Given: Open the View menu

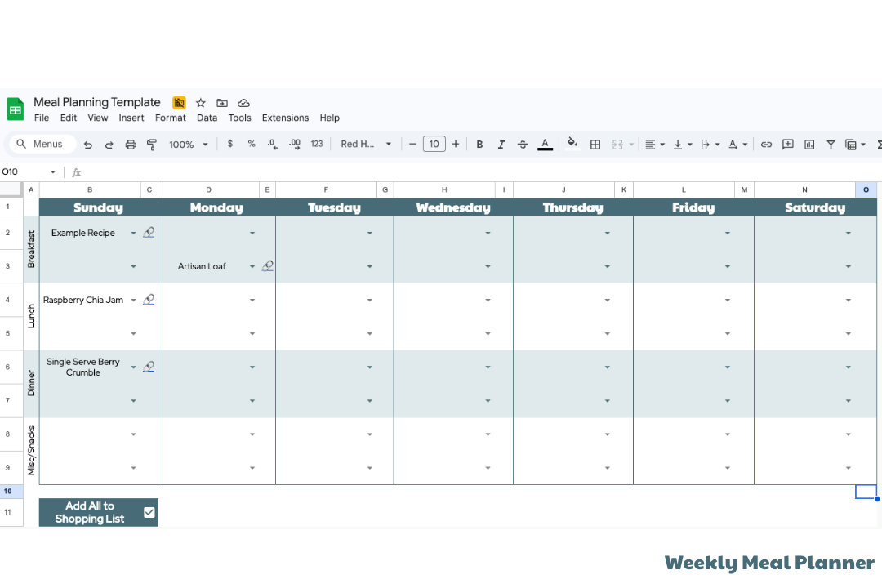Looking at the screenshot, I should 97,118.
